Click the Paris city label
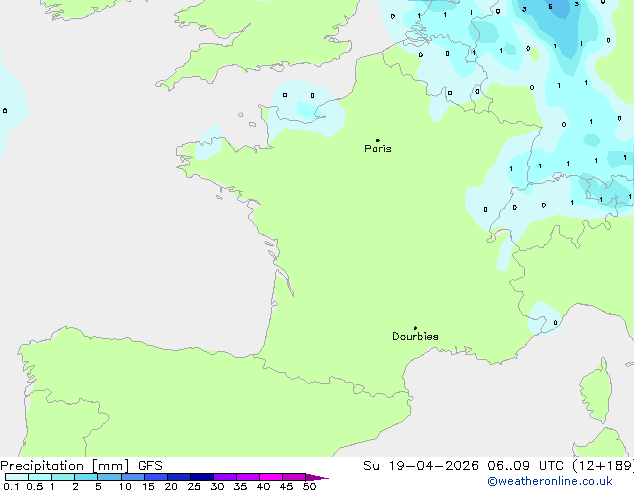This screenshot has height=490, width=634. pos(378,149)
